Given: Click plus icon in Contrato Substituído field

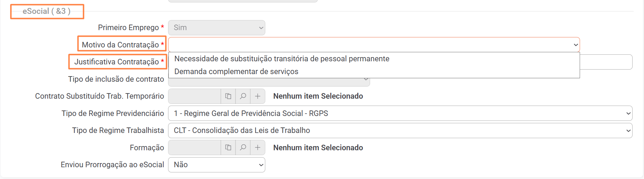Looking at the screenshot, I should pos(258,96).
